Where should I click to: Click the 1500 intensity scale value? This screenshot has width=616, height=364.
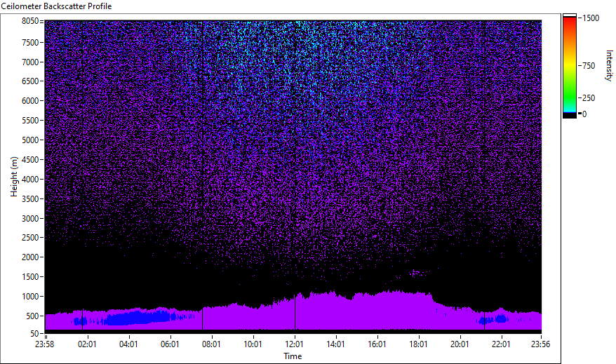tap(591, 18)
